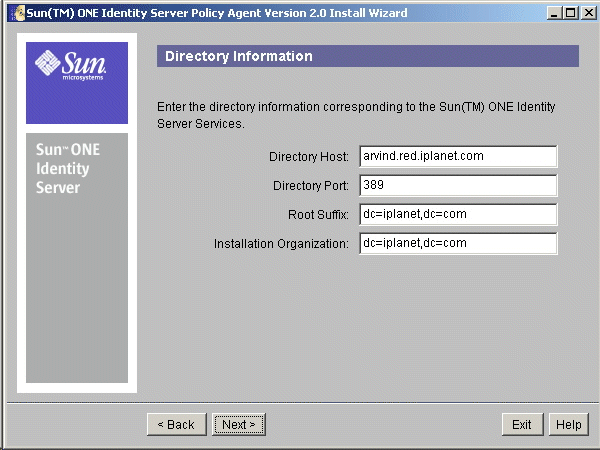Click the 'Installation Organization:' label
This screenshot has height=450, width=600.
[x=281, y=244]
